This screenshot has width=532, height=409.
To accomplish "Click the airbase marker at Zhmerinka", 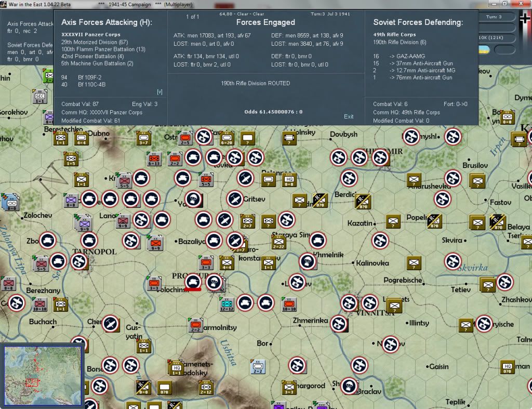I will pos(339,324).
